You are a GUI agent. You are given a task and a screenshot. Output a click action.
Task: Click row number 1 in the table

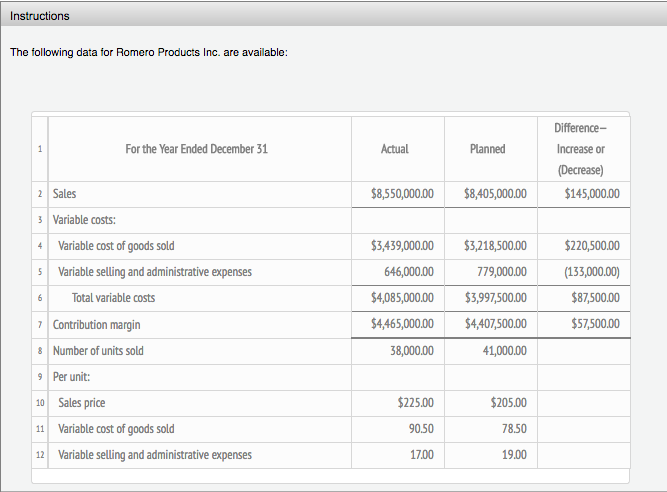tap(40, 149)
